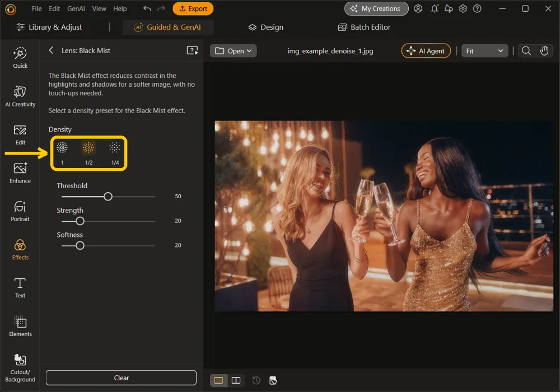Select the zoom magnifier tool
The height and width of the screenshot is (392, 560).
tap(526, 51)
